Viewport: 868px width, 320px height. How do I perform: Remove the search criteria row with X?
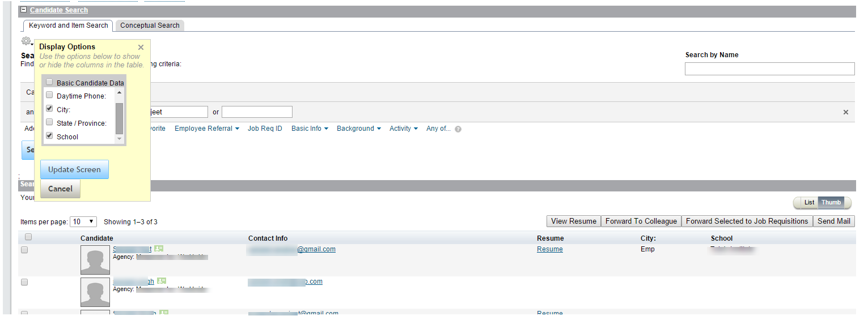(x=846, y=112)
